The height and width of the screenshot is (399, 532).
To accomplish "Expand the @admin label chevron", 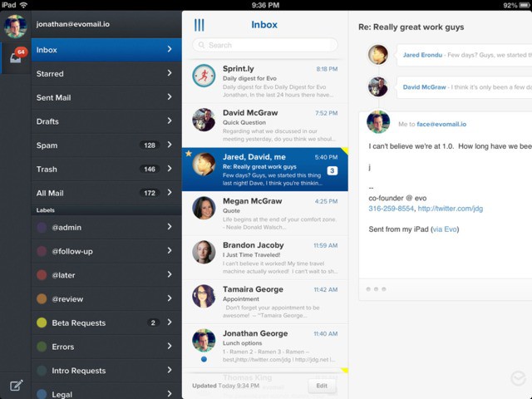I will pos(170,227).
